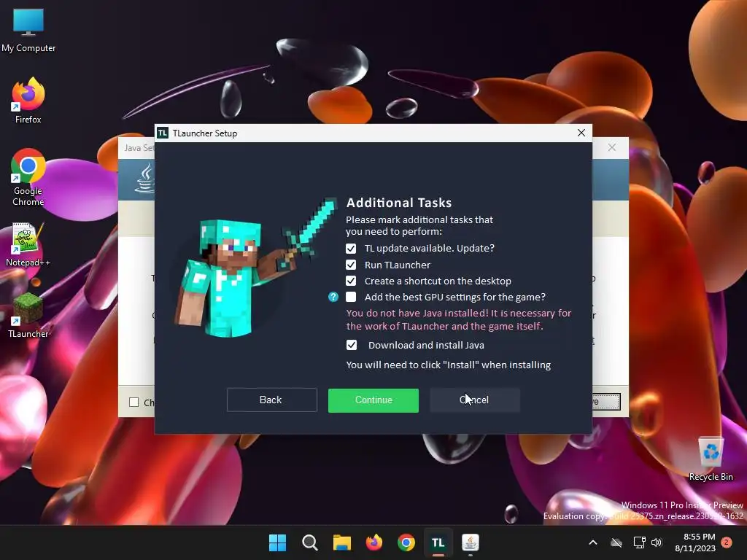
Task: Switch to Java Setup taskbar icon
Action: pyautogui.click(x=471, y=542)
